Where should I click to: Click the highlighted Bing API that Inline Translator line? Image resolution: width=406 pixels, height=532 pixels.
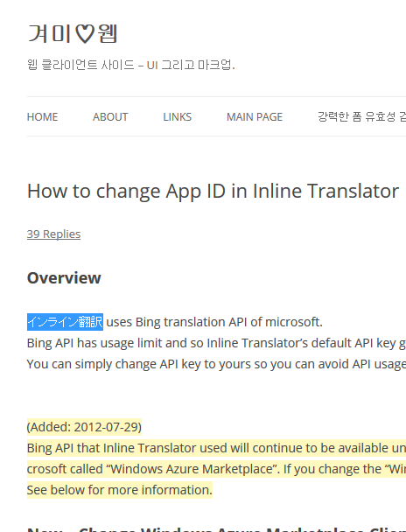[x=216, y=448]
